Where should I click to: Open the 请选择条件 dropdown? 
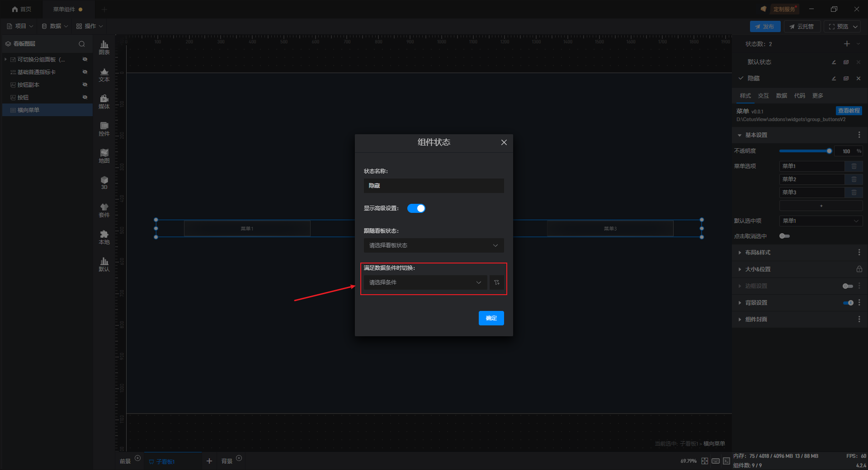point(425,282)
